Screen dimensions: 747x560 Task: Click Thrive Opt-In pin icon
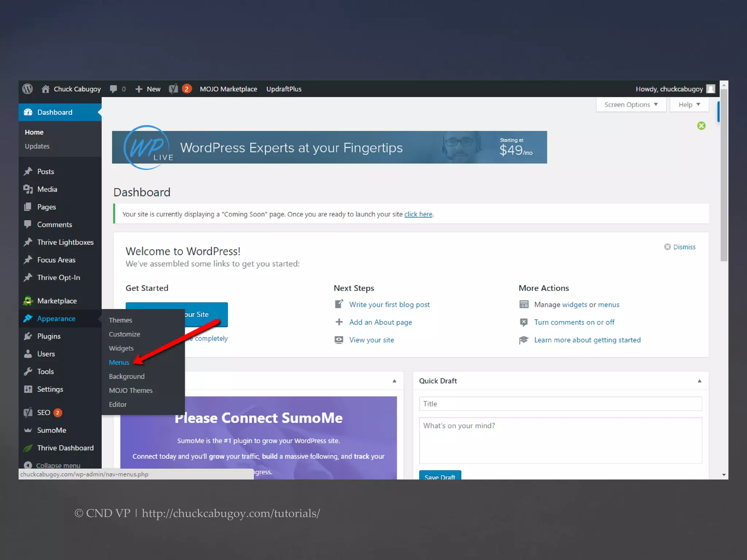click(28, 277)
